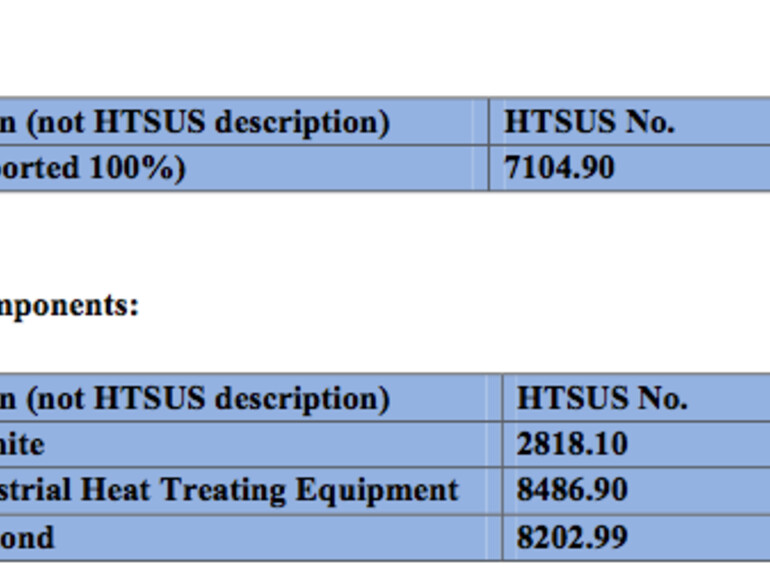The width and height of the screenshot is (770, 578).
Task: Select the 8202.99 table cell
Action: [571, 538]
